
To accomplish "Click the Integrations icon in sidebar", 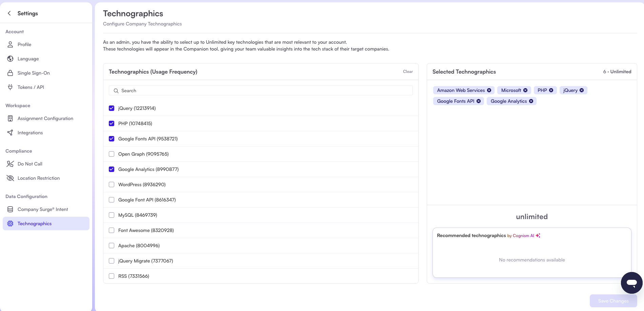I will (10, 133).
